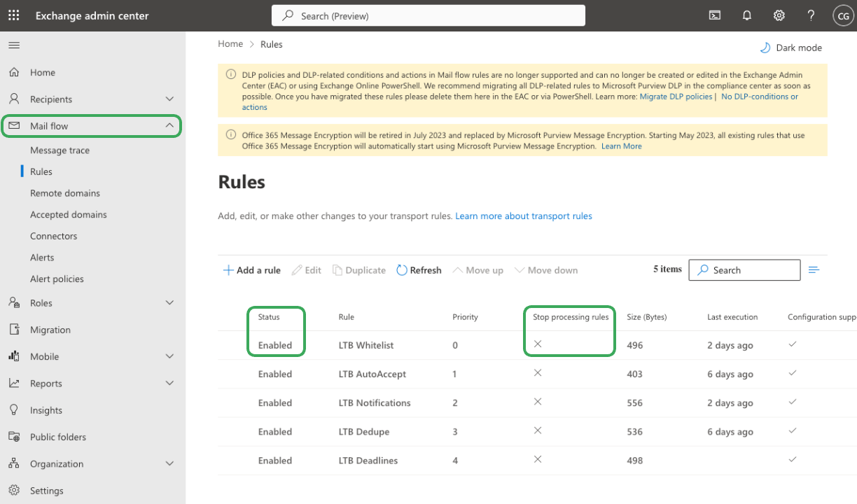Click the Edit toolbar button

pos(306,270)
